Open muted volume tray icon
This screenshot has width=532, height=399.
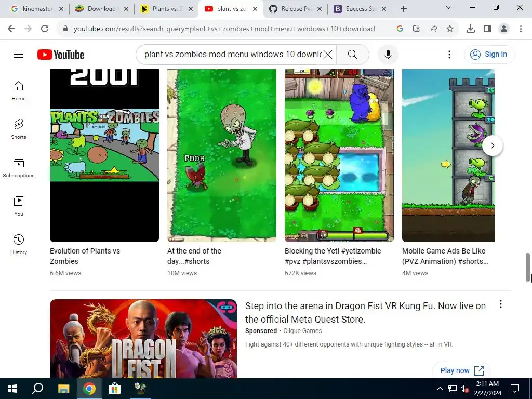tap(464, 389)
